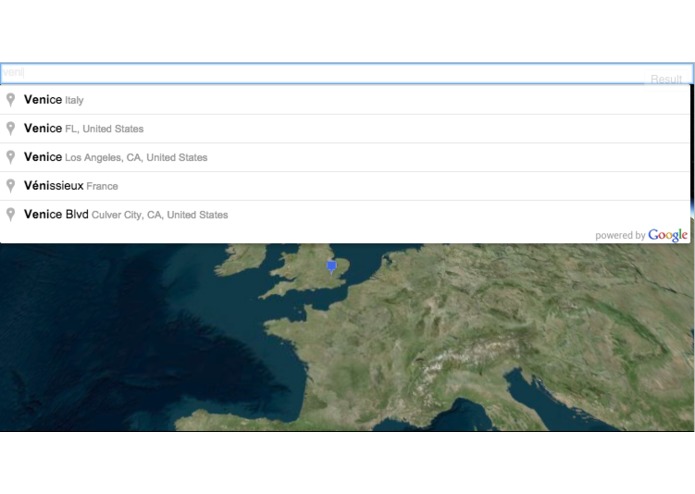
Task: Select the Venice Italy suggestion
Action: [345, 100]
